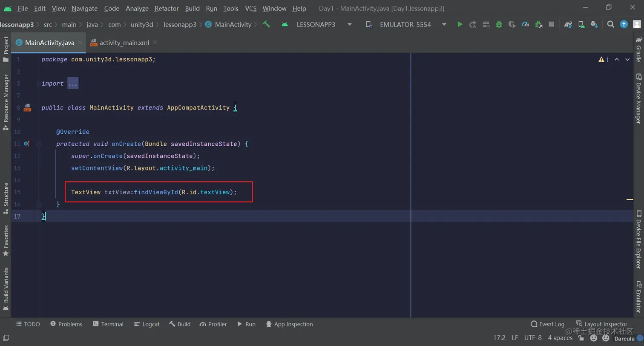Open the Profile app gauge icon
Viewport: 644px width, 346px height.
pos(526,24)
